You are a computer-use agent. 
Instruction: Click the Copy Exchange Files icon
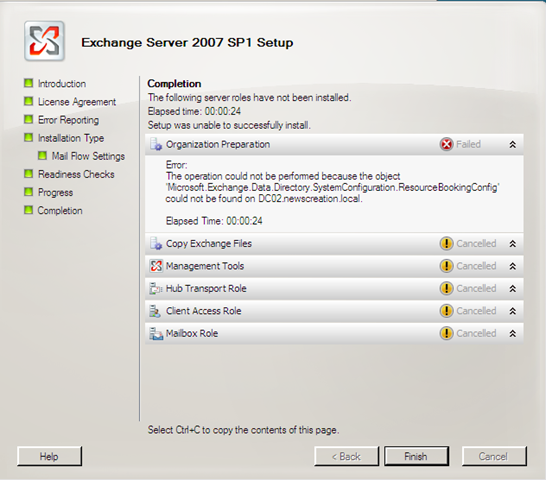(x=156, y=243)
